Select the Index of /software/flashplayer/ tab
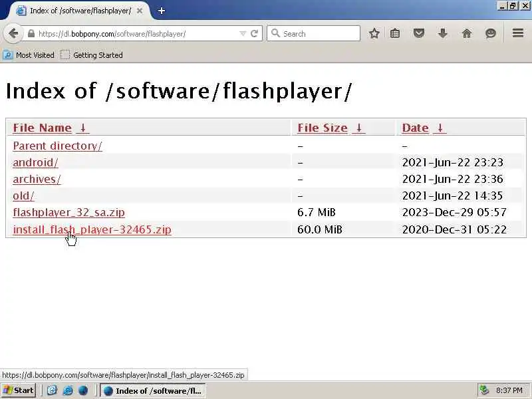532x399 pixels. tap(80, 11)
